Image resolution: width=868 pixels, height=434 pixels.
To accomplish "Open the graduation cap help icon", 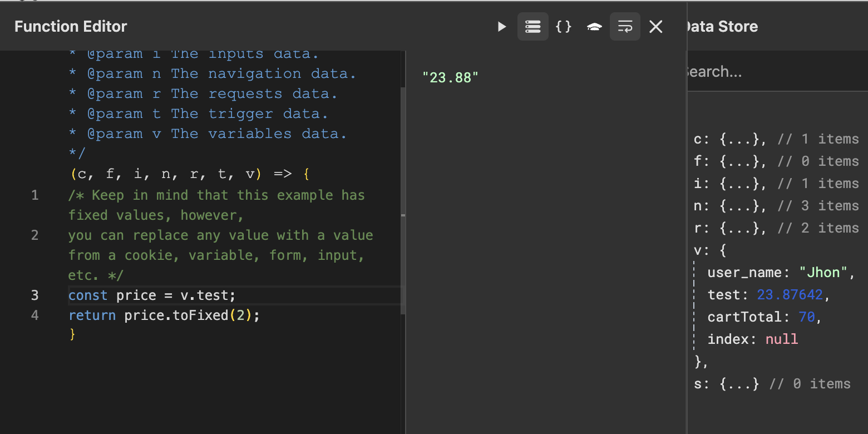I will (x=594, y=27).
